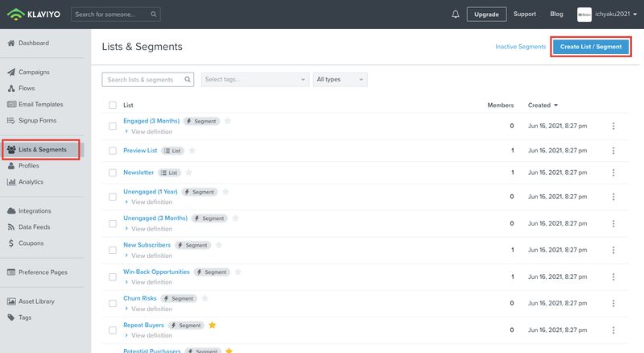The width and height of the screenshot is (644, 353).
Task: Open the notifications bell
Action: coord(455,14)
